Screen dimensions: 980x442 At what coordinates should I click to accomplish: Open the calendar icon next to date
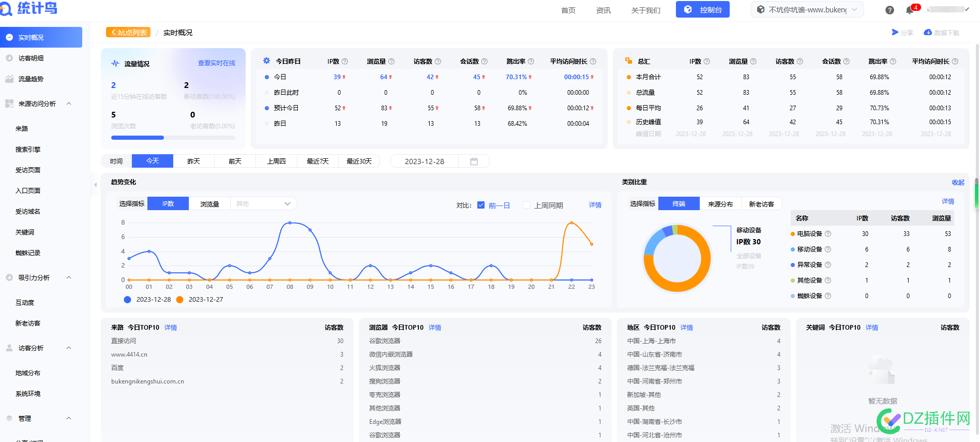474,161
